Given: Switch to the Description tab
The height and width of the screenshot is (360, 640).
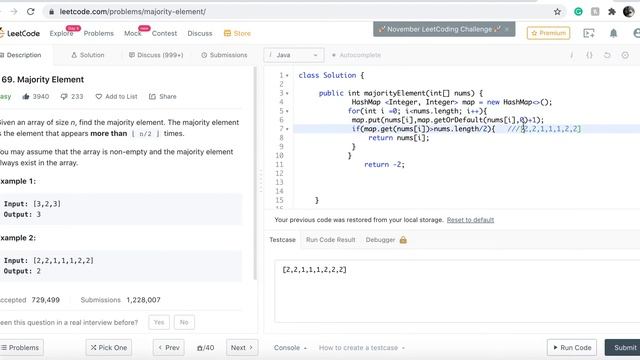Looking at the screenshot, I should point(21,55).
